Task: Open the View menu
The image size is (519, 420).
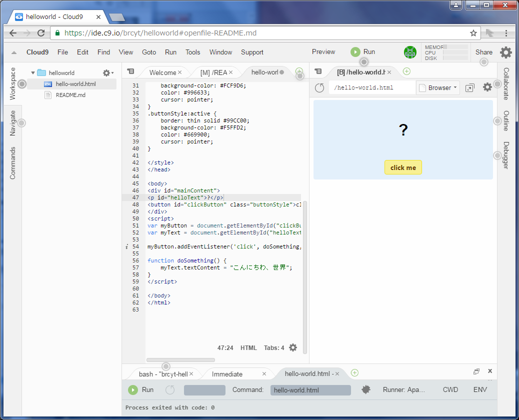Action: coord(126,52)
